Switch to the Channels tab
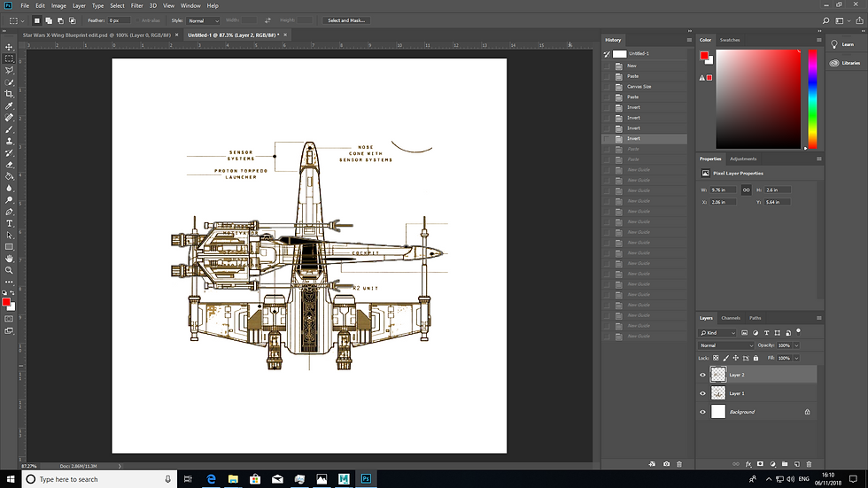Viewport: 868px width, 488px height. point(730,318)
